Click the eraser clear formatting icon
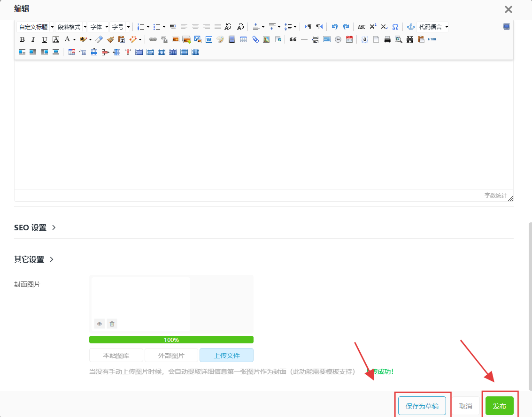The width and height of the screenshot is (532, 417). point(99,40)
